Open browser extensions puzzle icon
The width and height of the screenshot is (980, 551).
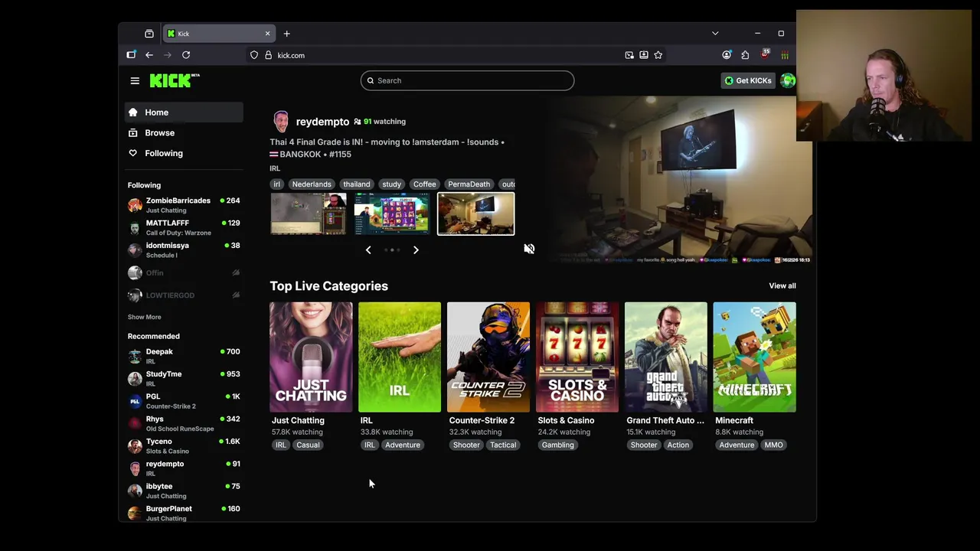point(745,55)
